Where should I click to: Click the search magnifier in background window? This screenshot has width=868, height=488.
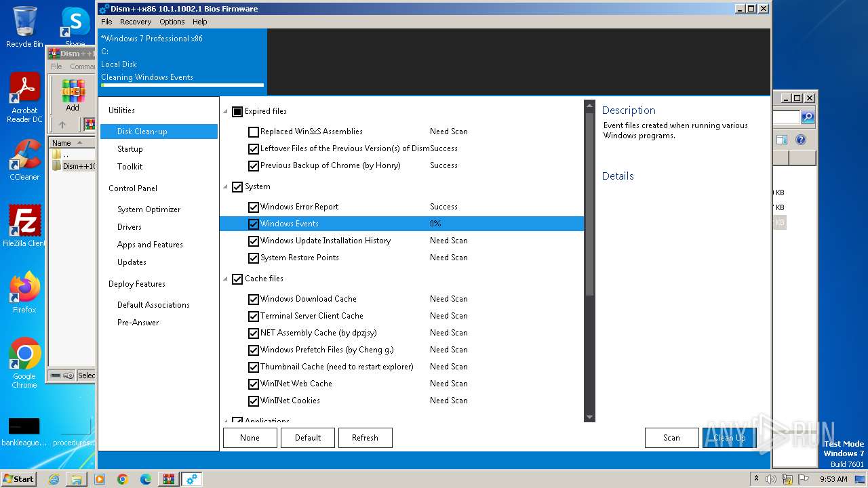coord(807,117)
